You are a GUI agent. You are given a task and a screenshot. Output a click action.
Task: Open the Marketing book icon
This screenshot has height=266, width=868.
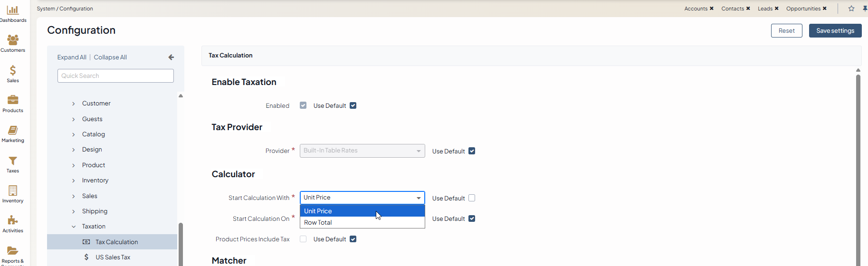13,130
